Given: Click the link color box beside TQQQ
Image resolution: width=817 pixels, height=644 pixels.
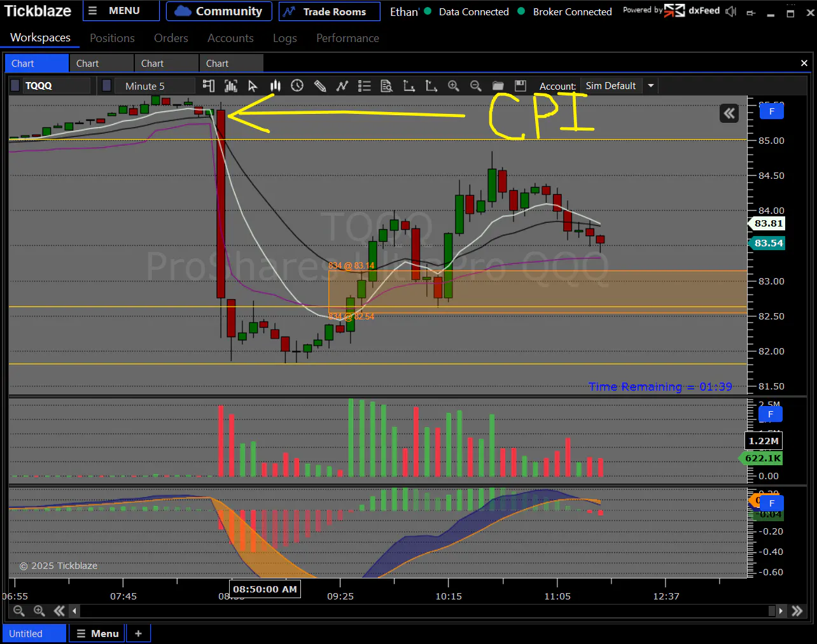Looking at the screenshot, I should (15, 85).
